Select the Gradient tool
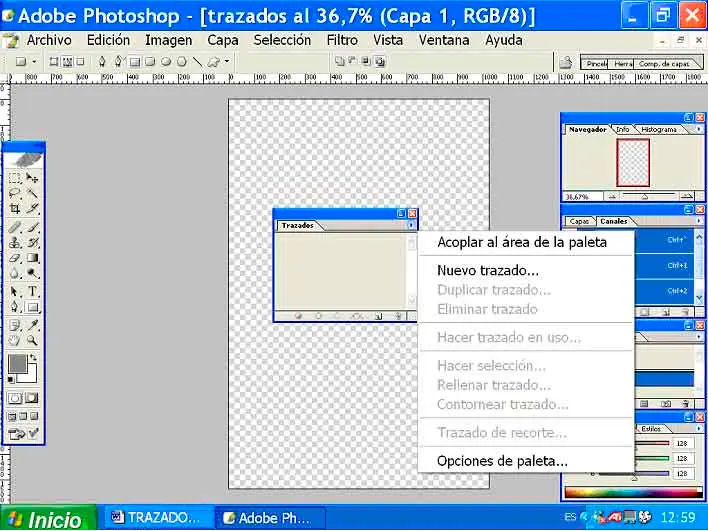Image resolution: width=708 pixels, height=531 pixels. pyautogui.click(x=32, y=258)
